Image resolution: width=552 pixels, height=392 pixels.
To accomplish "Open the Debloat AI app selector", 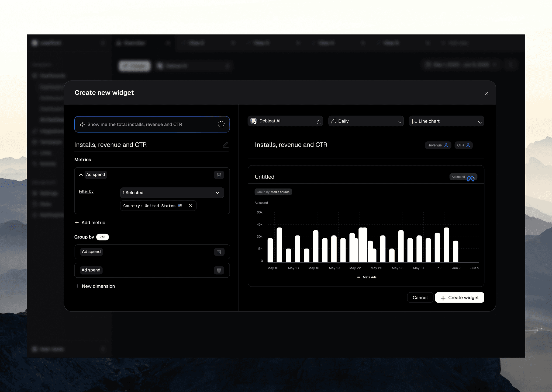I will [285, 121].
